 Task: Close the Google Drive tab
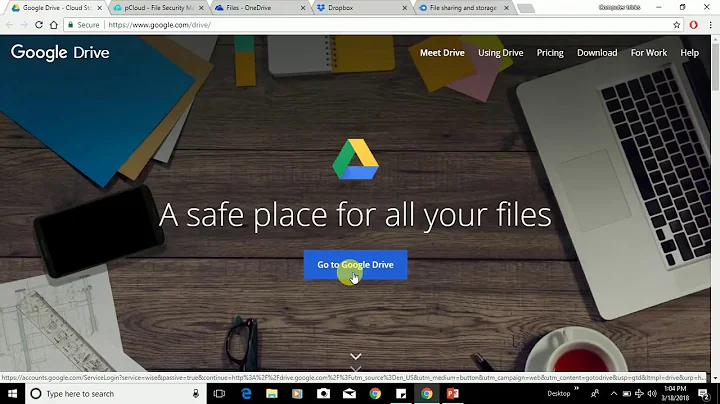[x=100, y=8]
